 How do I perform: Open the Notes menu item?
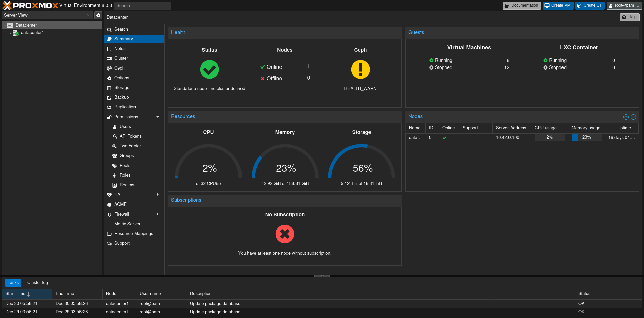pos(120,49)
